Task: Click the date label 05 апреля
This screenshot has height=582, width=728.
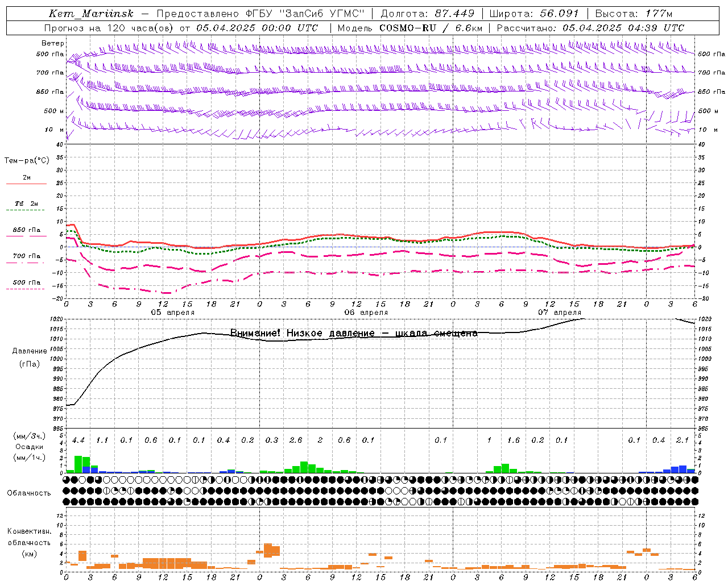Action: [173, 313]
